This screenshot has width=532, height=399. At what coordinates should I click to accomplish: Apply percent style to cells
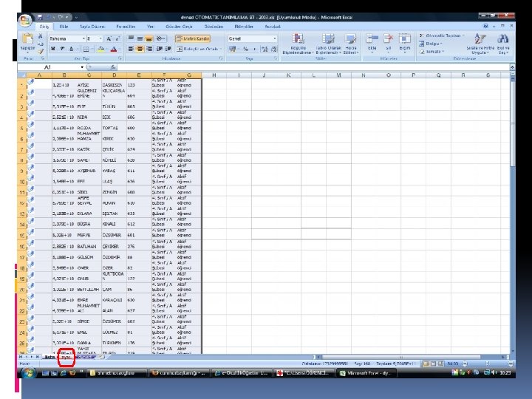[245, 50]
